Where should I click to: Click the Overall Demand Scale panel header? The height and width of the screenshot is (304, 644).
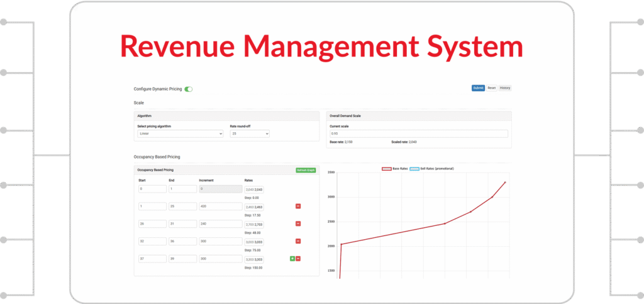pos(418,116)
